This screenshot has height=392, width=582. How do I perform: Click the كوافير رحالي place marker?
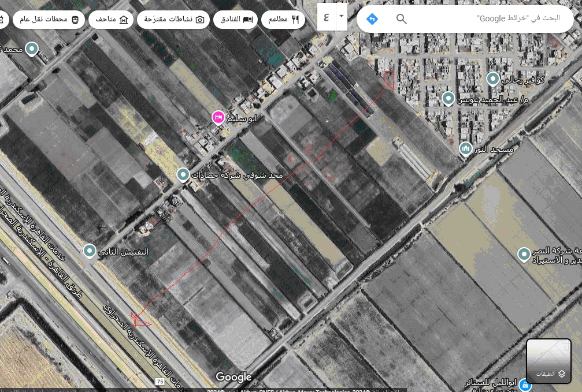pos(493,79)
